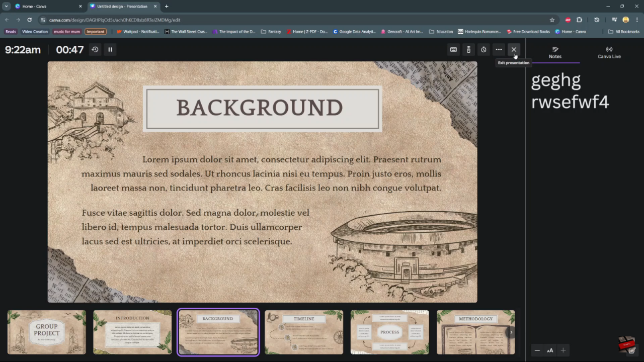Select the Timeline slide thumbnail
Screen dimensions: 644x362
pyautogui.click(x=304, y=332)
